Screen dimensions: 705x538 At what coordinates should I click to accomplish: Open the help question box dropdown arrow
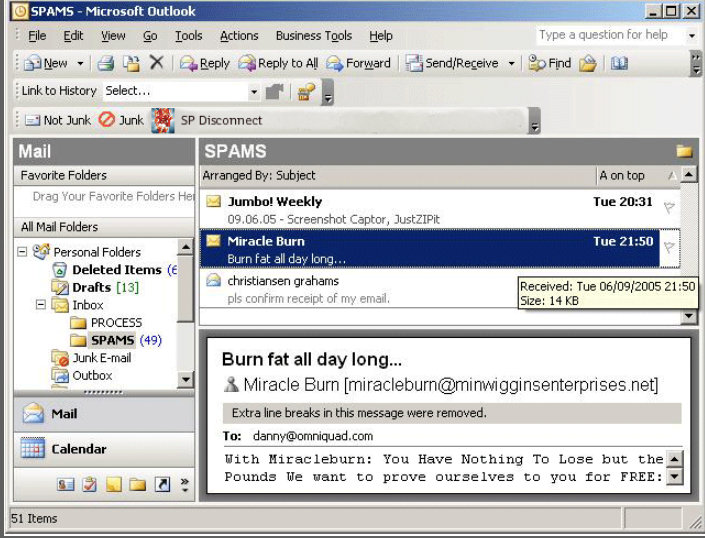(x=692, y=35)
